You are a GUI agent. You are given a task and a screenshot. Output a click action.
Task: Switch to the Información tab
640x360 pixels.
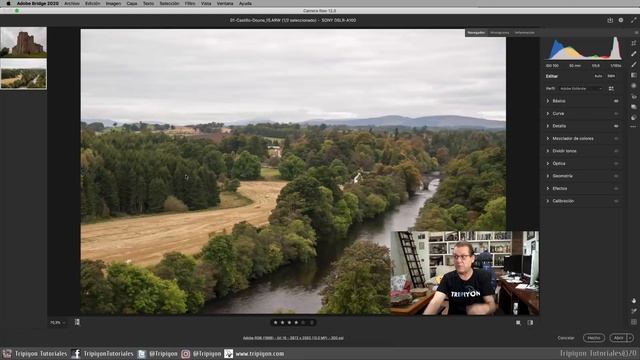point(524,33)
